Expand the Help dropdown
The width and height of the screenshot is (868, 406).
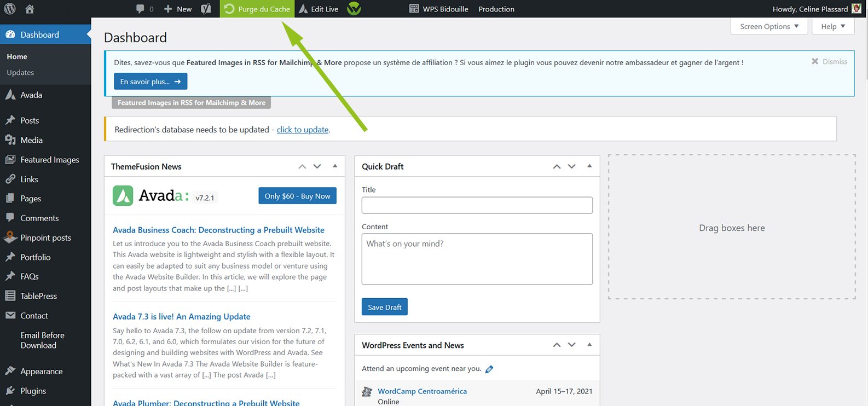[833, 26]
